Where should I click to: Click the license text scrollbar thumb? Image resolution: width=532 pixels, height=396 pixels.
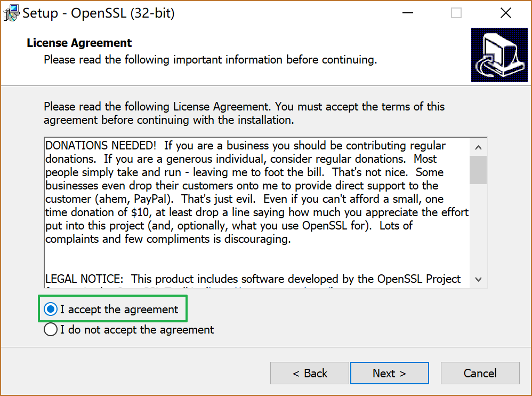pos(478,170)
